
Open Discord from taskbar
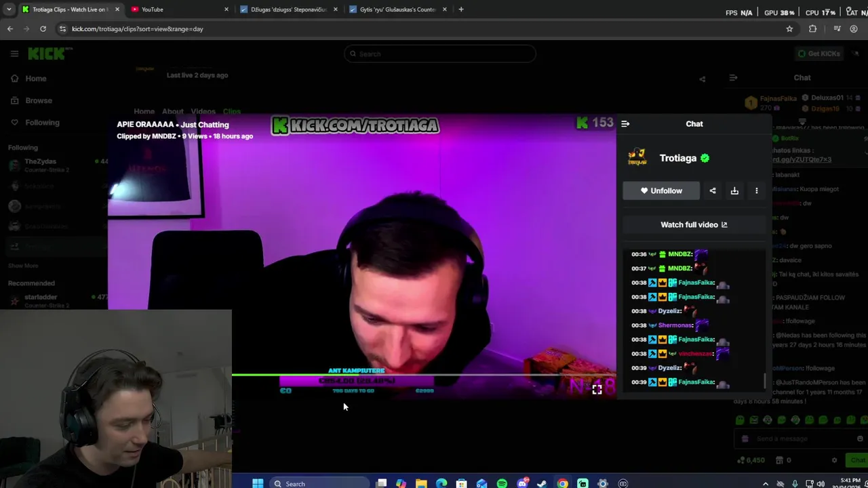click(522, 484)
